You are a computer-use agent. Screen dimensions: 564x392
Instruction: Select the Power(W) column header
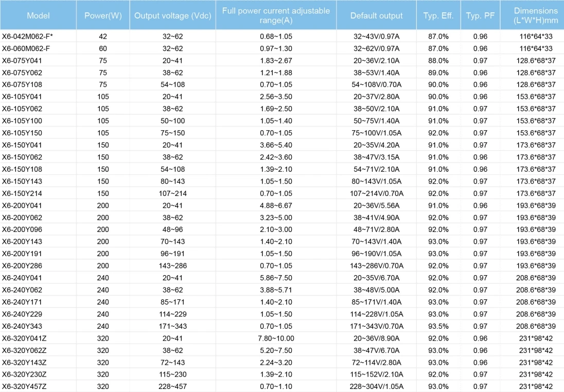pyautogui.click(x=103, y=15)
